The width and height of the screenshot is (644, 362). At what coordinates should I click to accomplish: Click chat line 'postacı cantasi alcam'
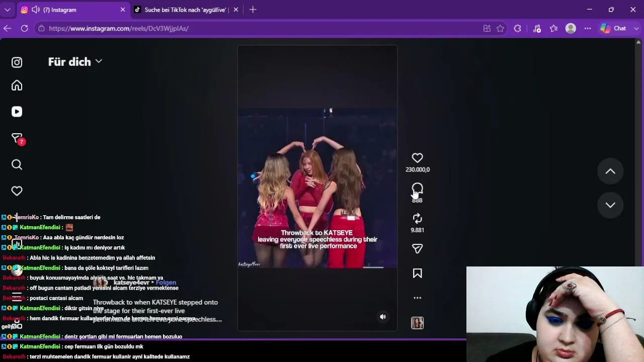tap(56, 298)
